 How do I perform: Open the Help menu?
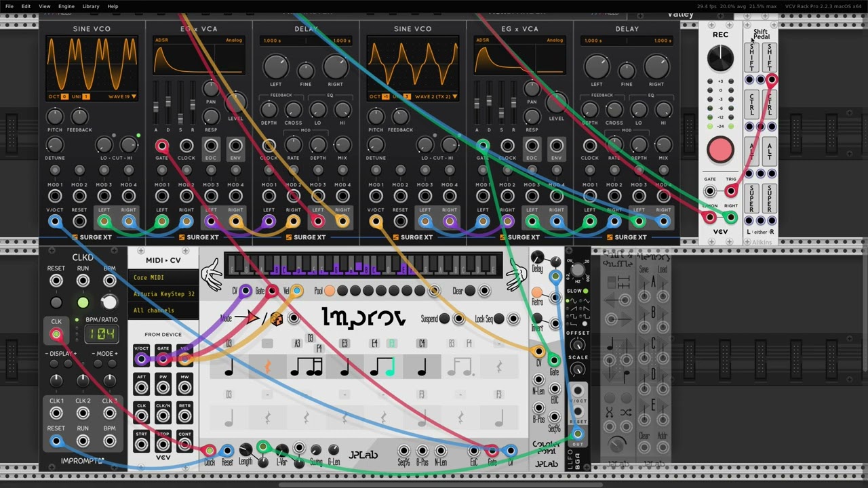(x=113, y=6)
